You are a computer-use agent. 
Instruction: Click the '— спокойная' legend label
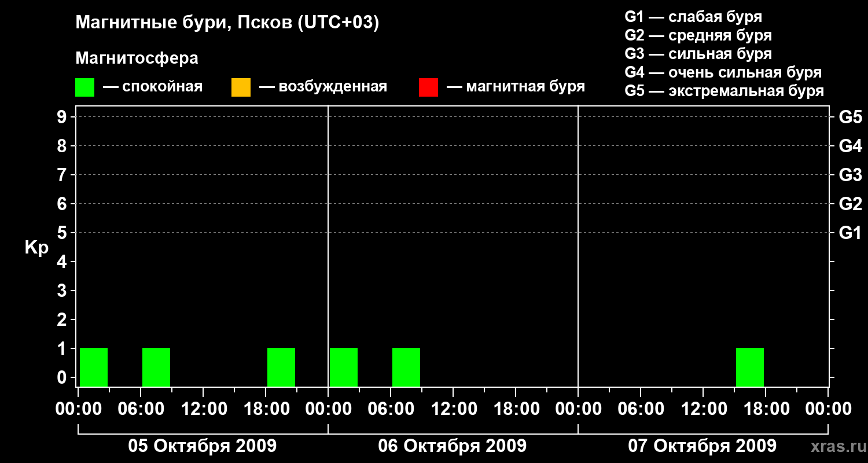tap(153, 87)
